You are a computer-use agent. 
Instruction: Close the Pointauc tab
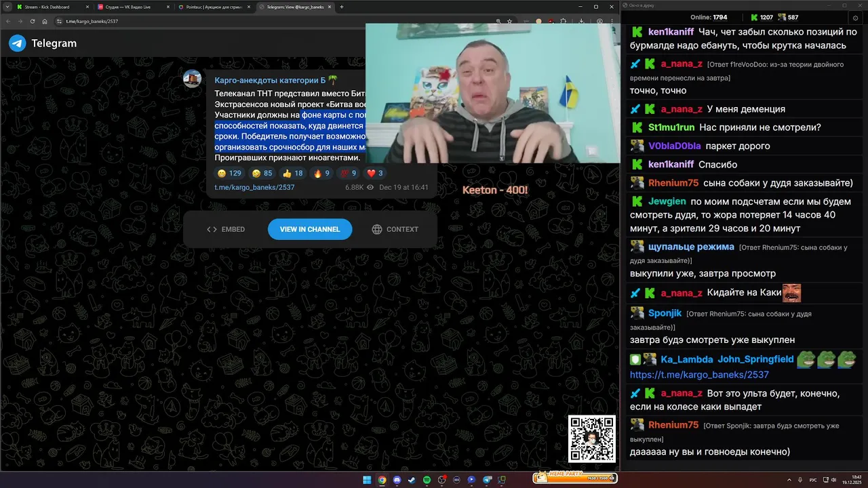249,7
